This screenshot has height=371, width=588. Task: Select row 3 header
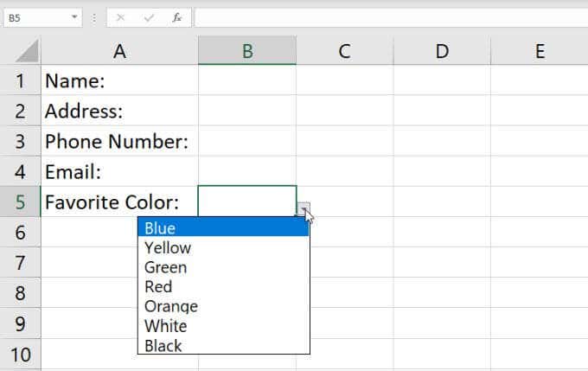click(x=21, y=141)
